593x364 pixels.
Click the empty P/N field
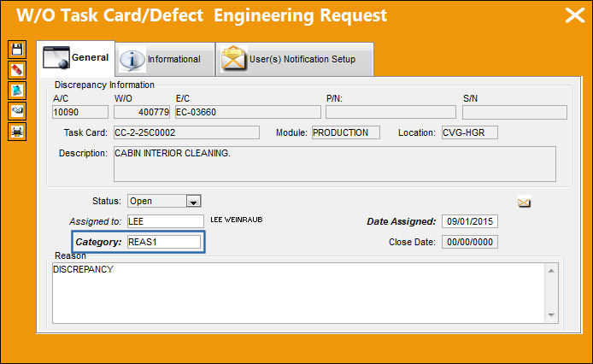(390, 112)
